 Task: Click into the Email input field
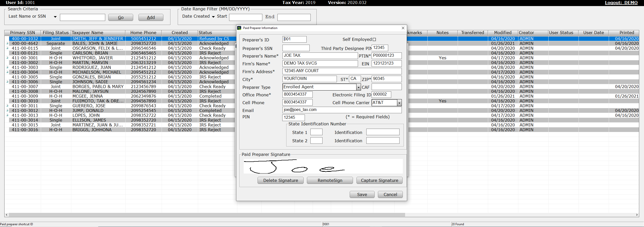pos(342,110)
